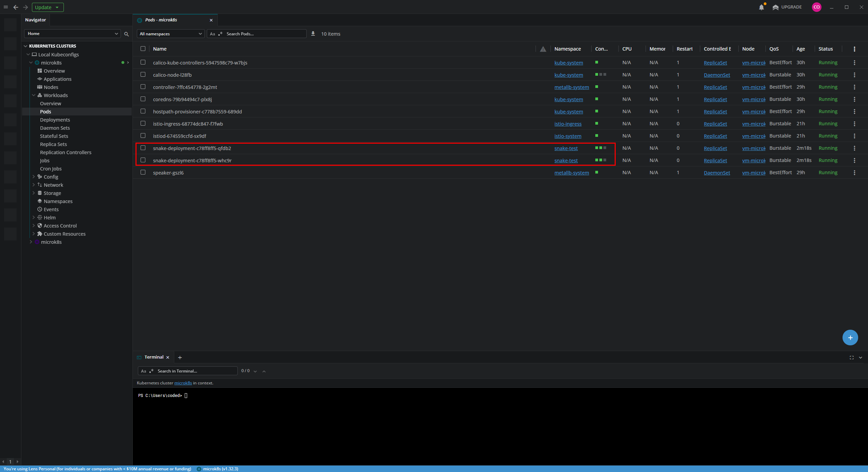Check the calico-node-l28fb checkbox
The image size is (868, 472).
(x=143, y=74)
